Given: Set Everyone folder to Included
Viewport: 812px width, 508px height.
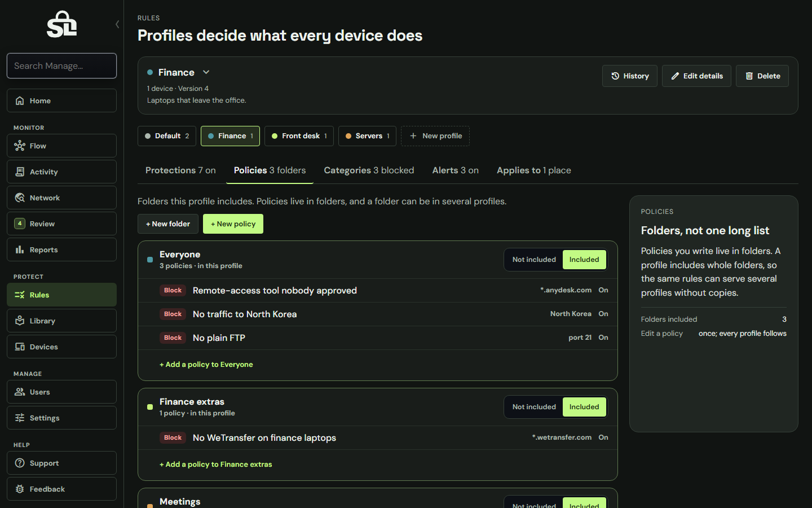Looking at the screenshot, I should [584, 260].
